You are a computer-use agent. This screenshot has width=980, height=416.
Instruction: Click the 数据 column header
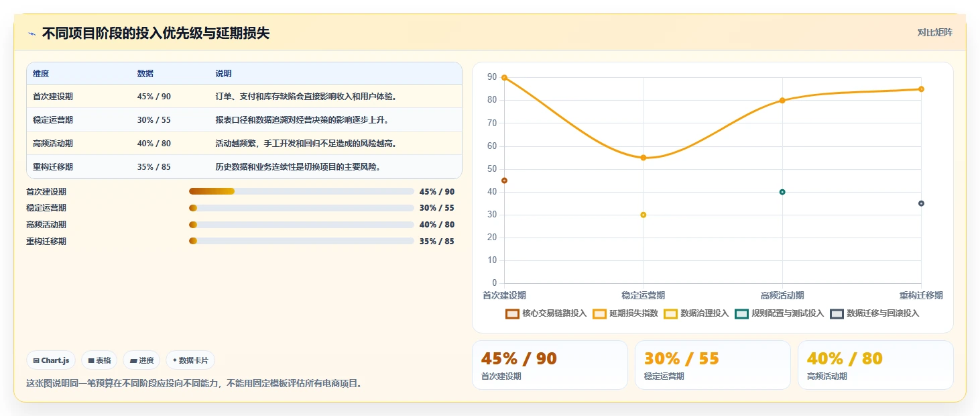pos(145,74)
